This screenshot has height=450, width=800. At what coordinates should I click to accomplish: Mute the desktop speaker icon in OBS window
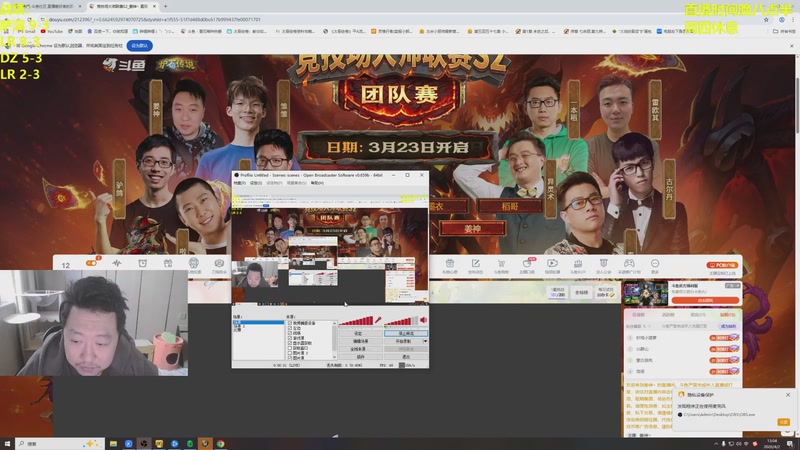pyautogui.click(x=423, y=320)
